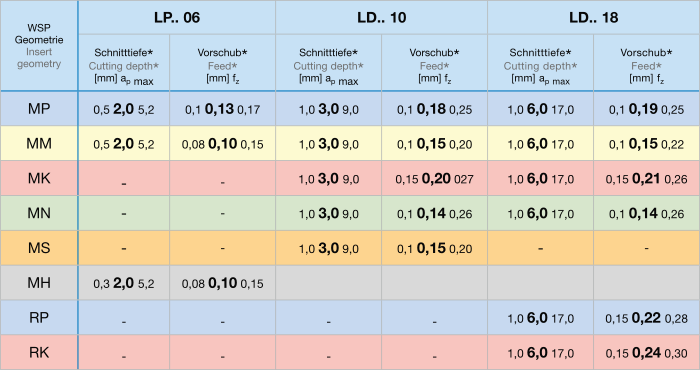
Task: Select the LP.. 06 column header
Action: [x=177, y=17]
